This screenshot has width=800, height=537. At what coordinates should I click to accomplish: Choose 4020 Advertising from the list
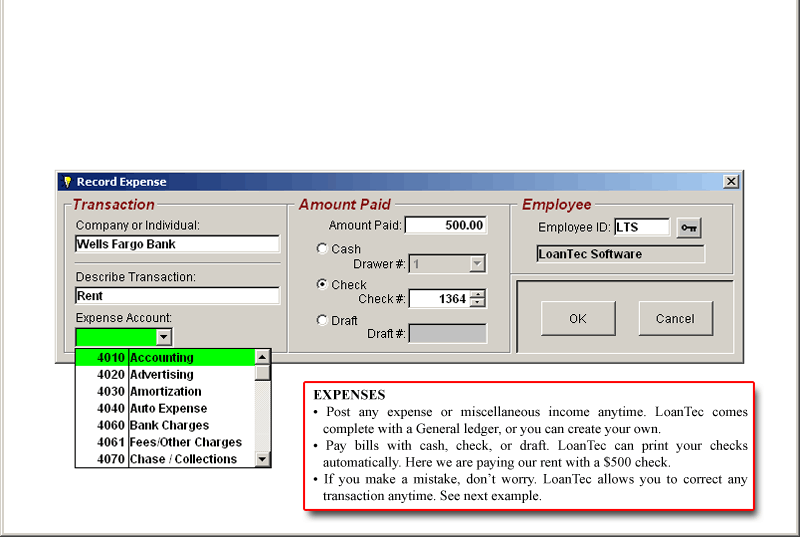(165, 374)
